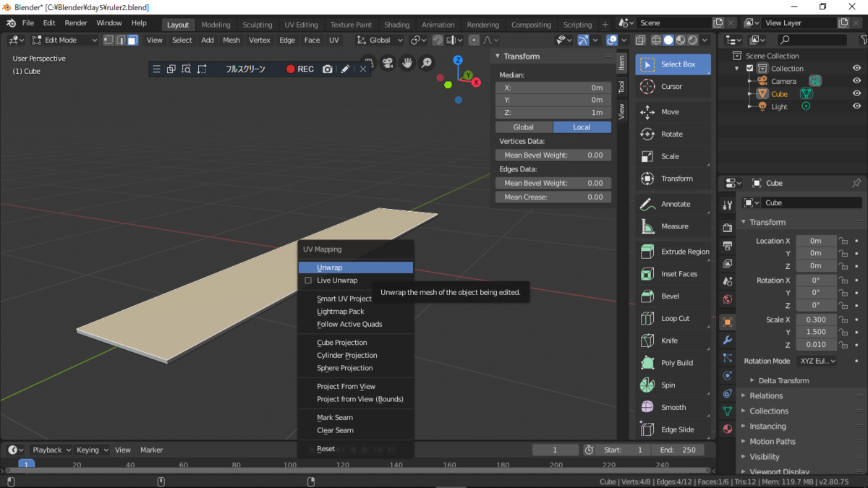Viewport: 868px width, 488px height.
Task: Select the Inset Faces tool
Action: pyautogui.click(x=673, y=274)
